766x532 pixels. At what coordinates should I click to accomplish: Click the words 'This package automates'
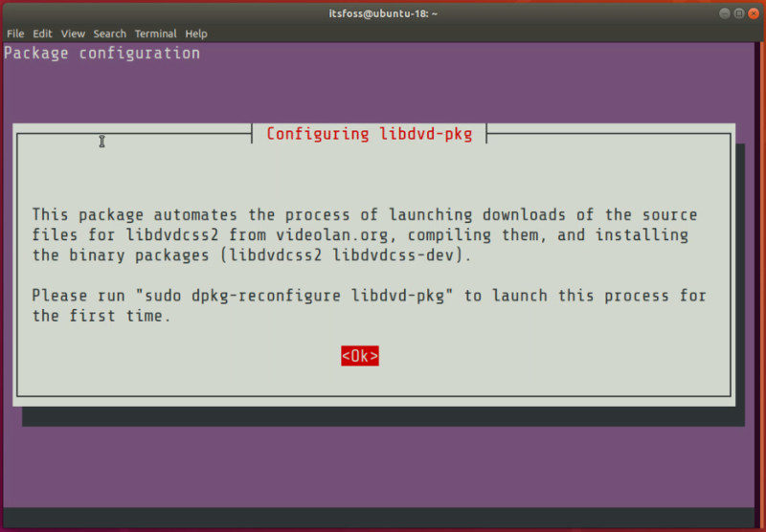click(x=135, y=215)
